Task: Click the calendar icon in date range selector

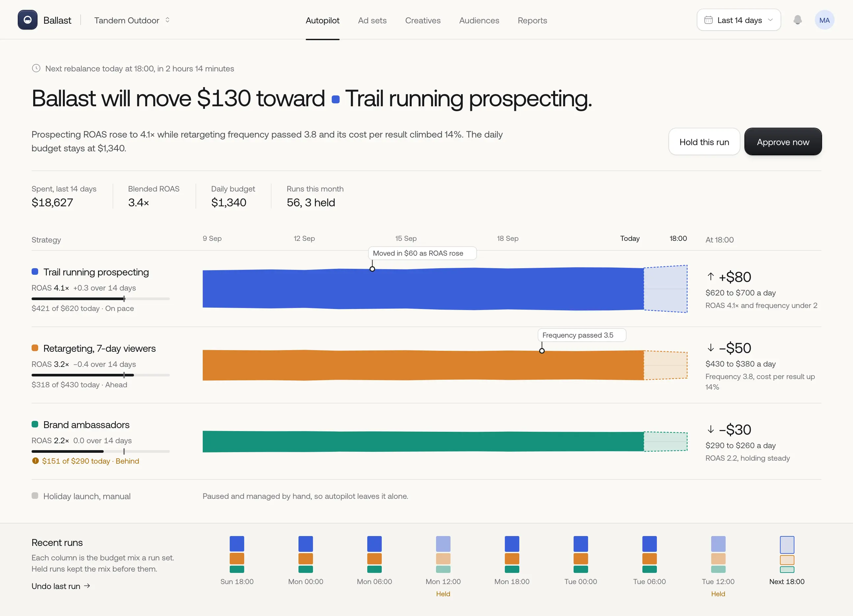Action: 708,20
